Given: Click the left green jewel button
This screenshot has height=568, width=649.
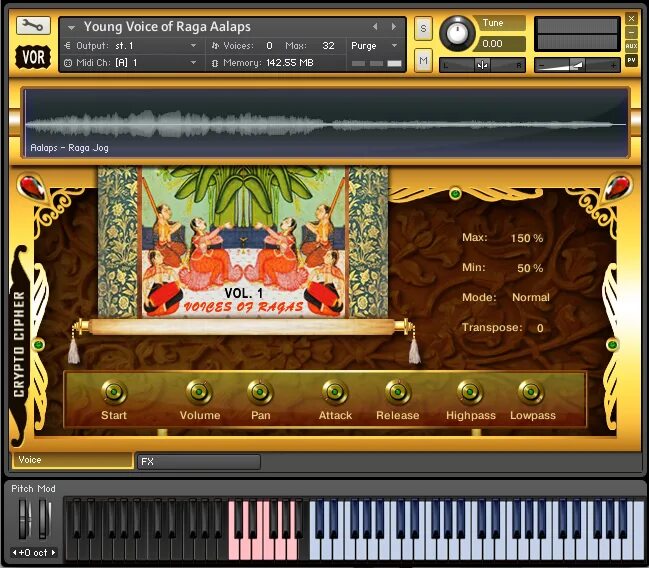Looking at the screenshot, I should [38, 344].
